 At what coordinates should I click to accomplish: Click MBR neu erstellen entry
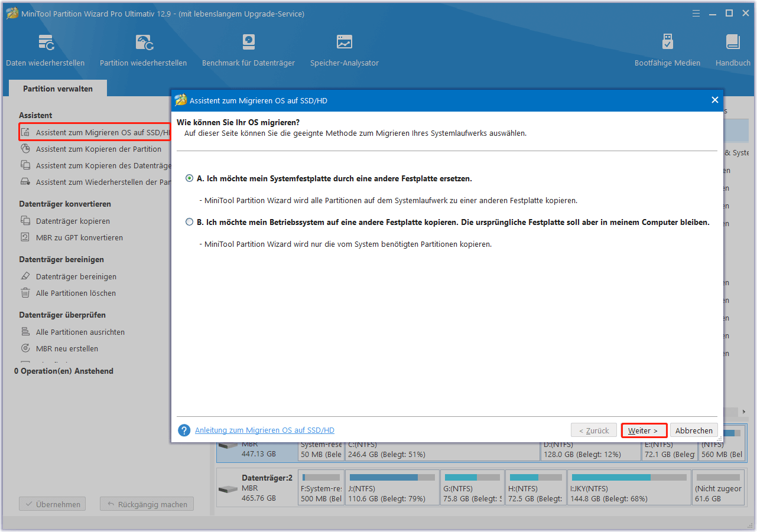click(x=67, y=348)
